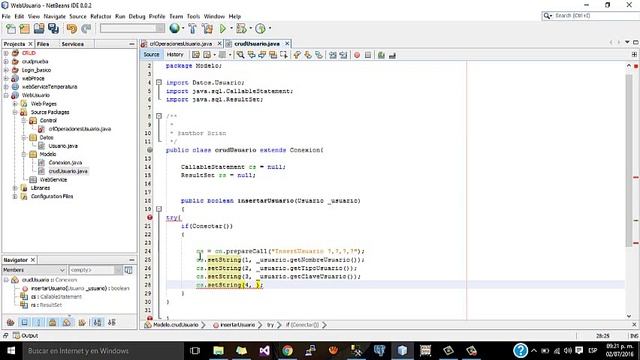Click the error mark on line 20
Image resolution: width=640 pixels, height=360 pixels.
pyautogui.click(x=149, y=218)
